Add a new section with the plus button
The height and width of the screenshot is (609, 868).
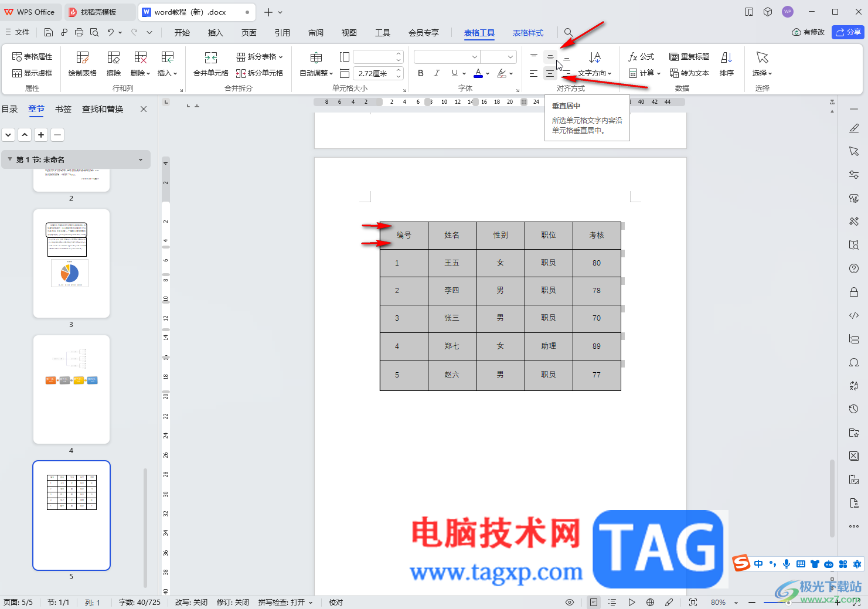[x=41, y=135]
